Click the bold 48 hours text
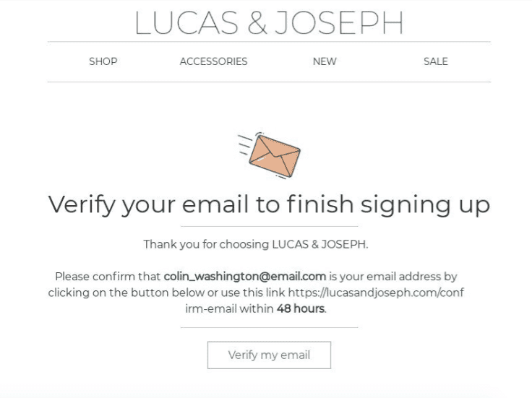 [300, 309]
